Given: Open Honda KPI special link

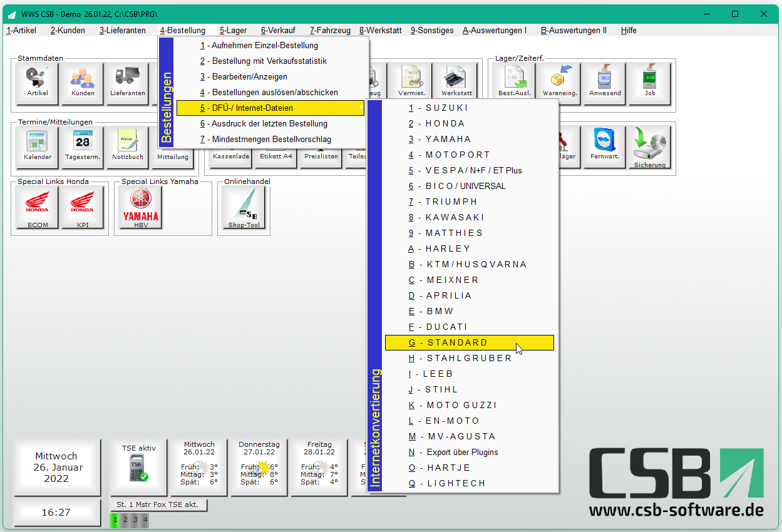Looking at the screenshot, I should (83, 208).
